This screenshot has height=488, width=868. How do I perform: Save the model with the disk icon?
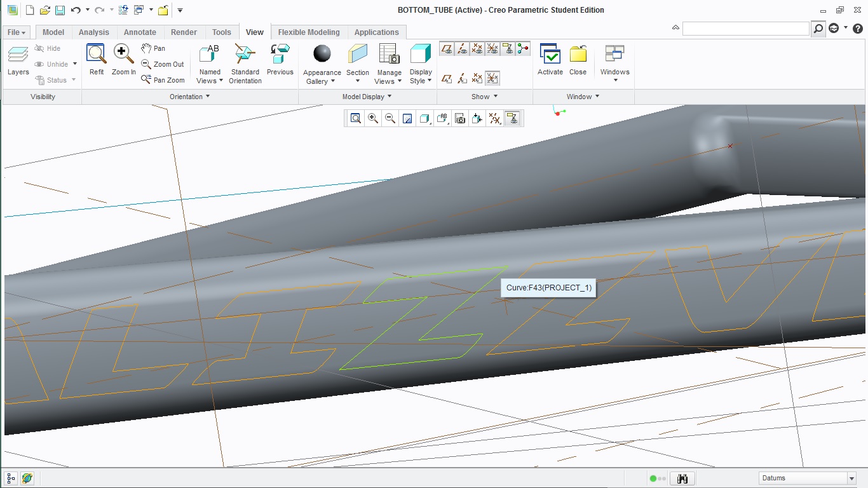(x=59, y=10)
